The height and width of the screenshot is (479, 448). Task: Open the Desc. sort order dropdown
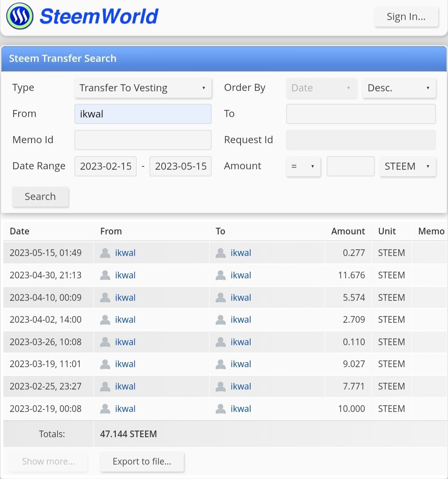pos(399,88)
